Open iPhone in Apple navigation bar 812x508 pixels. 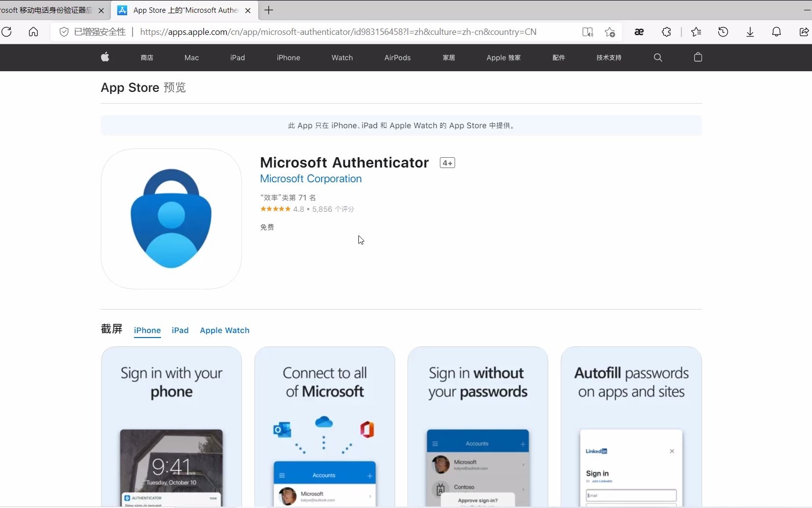(289, 57)
